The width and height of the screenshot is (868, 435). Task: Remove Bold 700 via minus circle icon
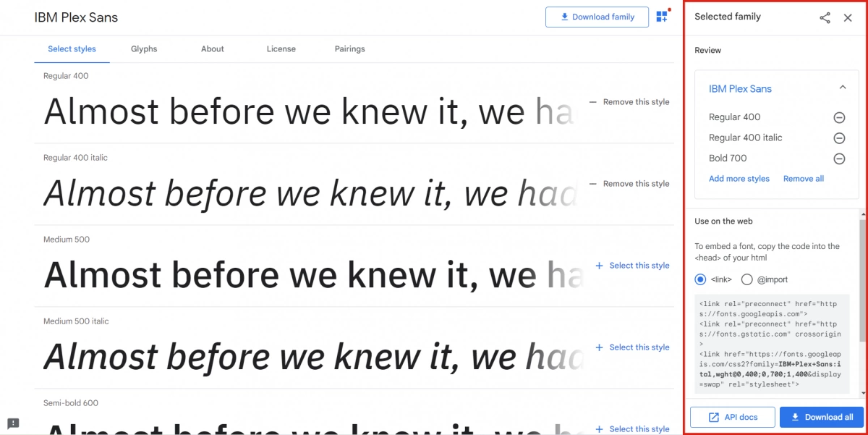click(x=839, y=159)
